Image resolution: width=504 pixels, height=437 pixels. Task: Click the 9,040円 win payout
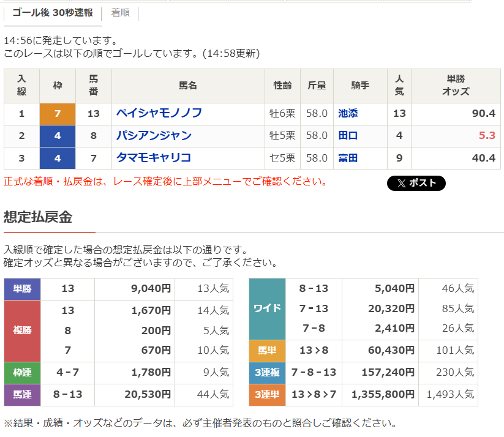tap(151, 288)
